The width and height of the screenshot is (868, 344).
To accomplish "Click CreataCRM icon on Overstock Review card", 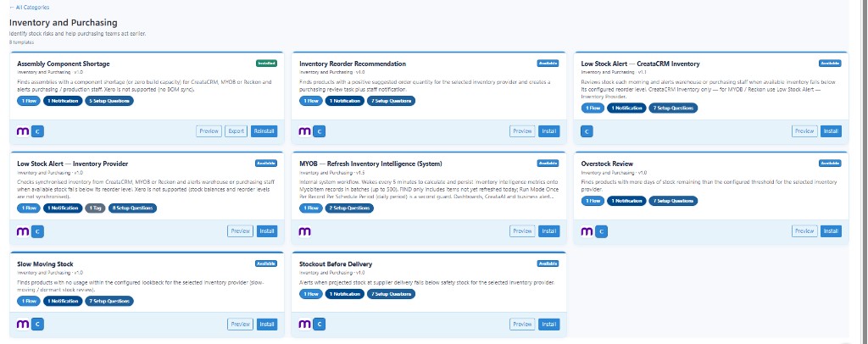I will coord(601,231).
